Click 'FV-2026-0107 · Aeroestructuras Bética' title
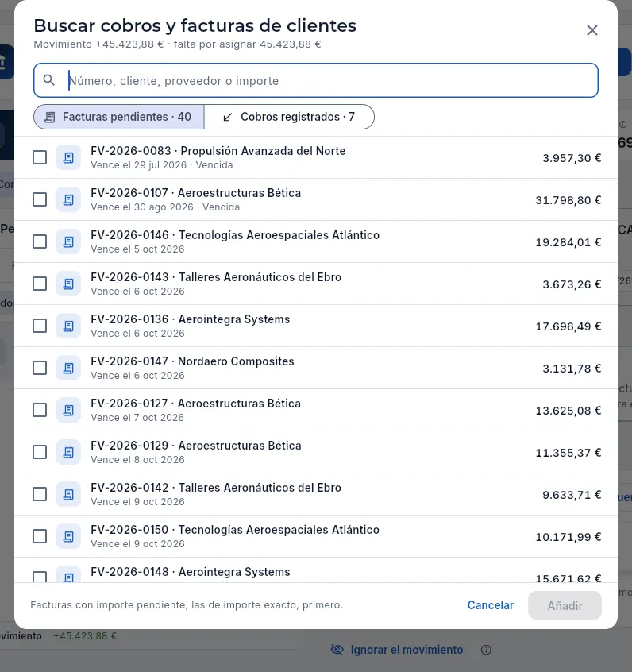 click(x=195, y=193)
